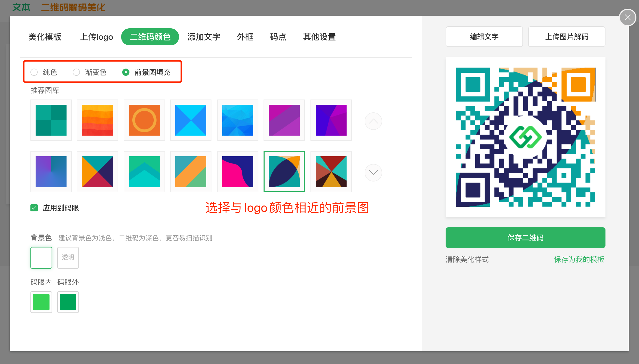Viewport: 639px width, 364px height.
Task: Click the 文本 tab behind the dialog
Action: click(21, 7)
